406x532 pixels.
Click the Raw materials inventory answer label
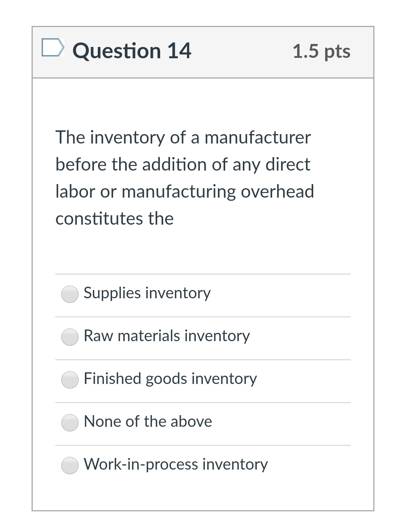pyautogui.click(x=166, y=336)
